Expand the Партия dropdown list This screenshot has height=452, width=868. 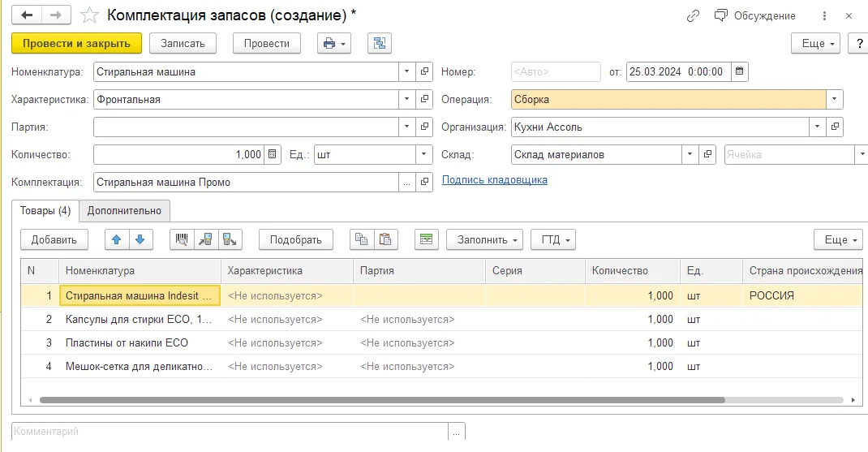[x=407, y=127]
